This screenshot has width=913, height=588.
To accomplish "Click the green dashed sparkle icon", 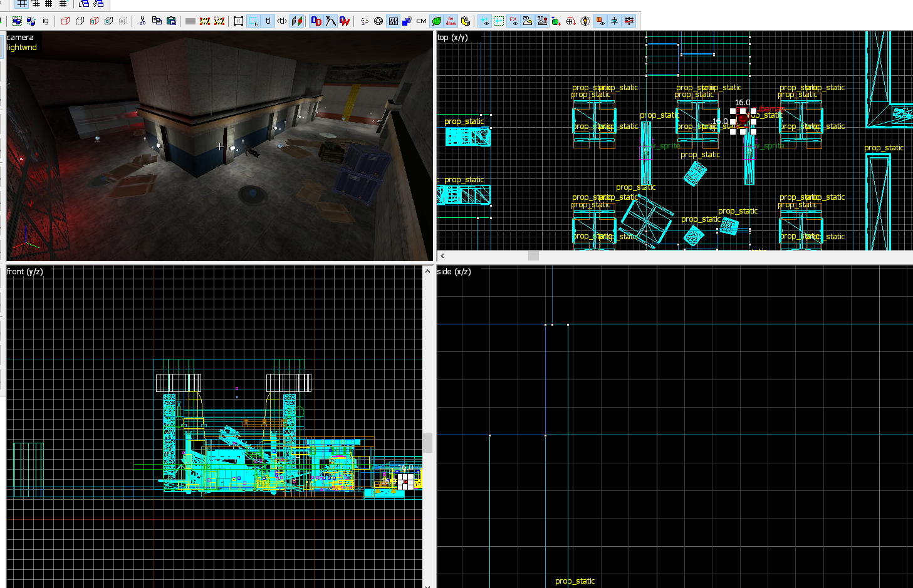I will pyautogui.click(x=499, y=21).
